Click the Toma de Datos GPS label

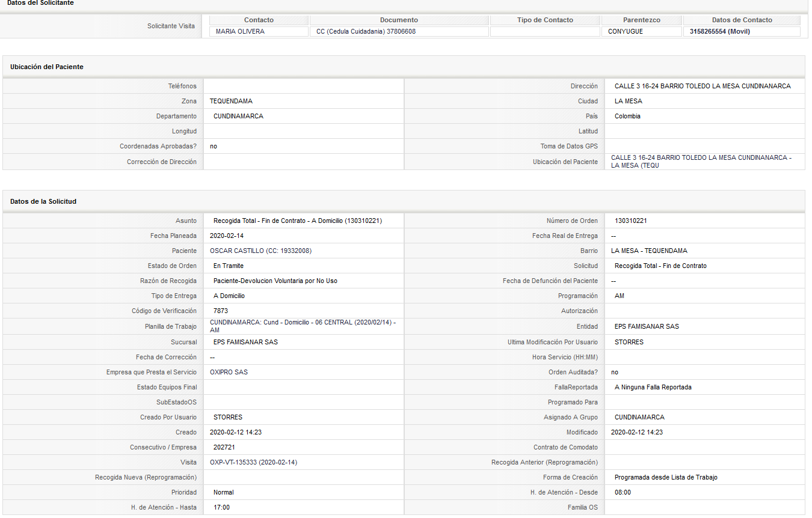pos(569,146)
